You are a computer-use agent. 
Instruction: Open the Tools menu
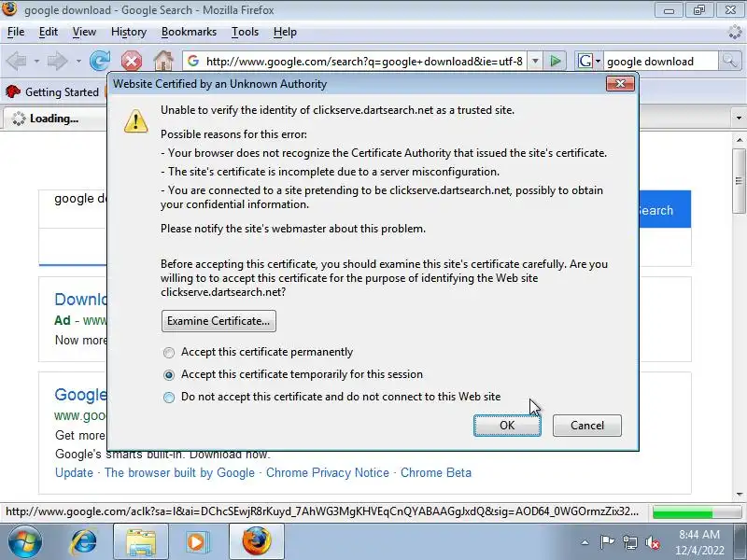coord(245,32)
